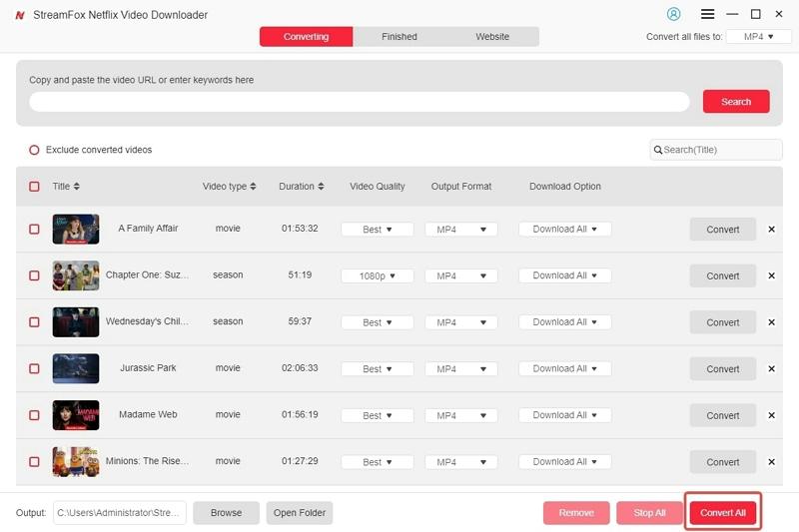Remove Wednesday's Child row with X icon
Viewport: 799px width, 532px height.
click(771, 322)
